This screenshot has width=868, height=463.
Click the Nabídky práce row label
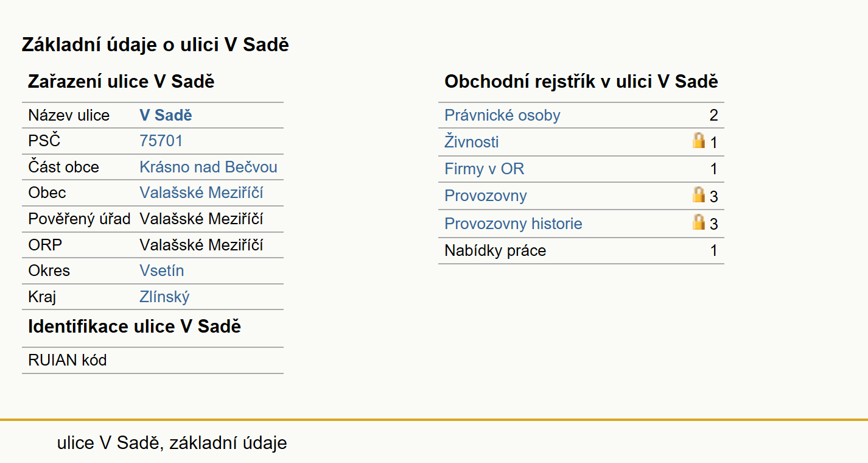[495, 250]
